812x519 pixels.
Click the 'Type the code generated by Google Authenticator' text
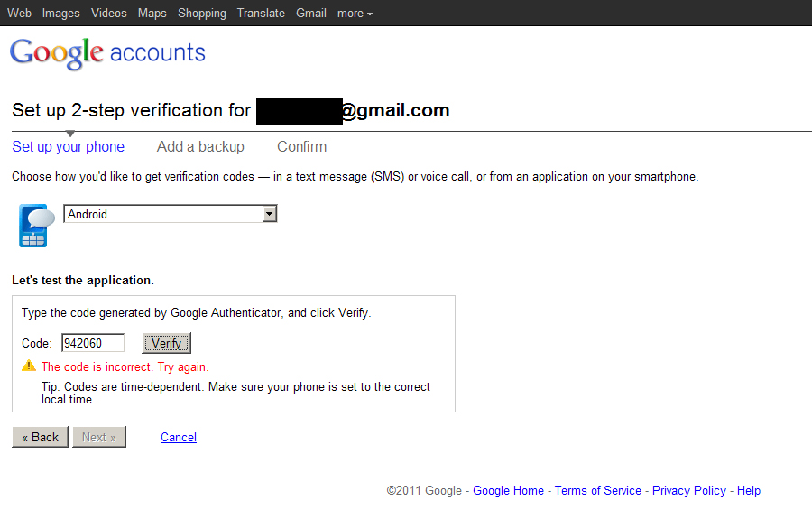197,313
